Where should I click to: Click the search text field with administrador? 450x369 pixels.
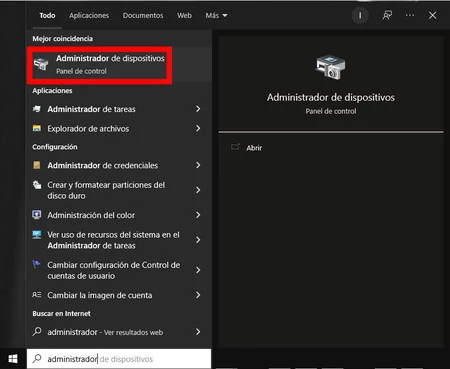[119, 359]
